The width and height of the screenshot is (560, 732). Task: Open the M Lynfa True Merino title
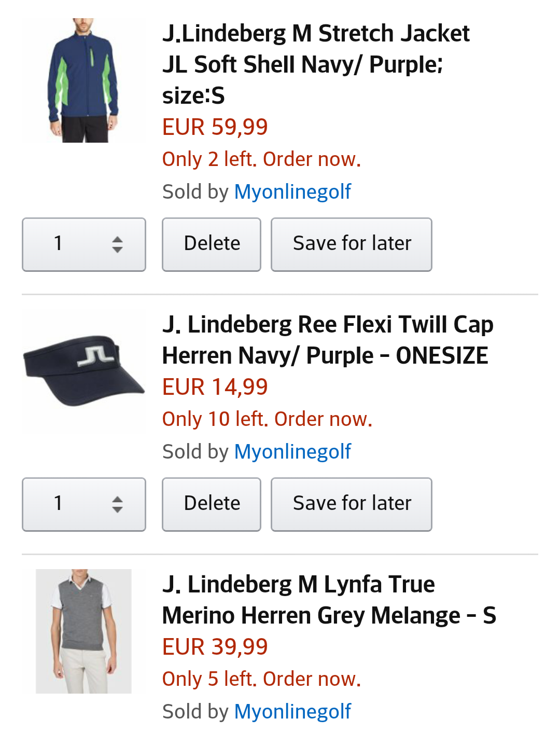tap(329, 600)
